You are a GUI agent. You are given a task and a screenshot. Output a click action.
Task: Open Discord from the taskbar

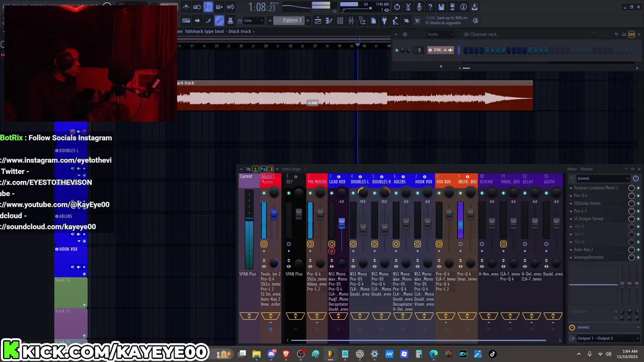point(272,354)
